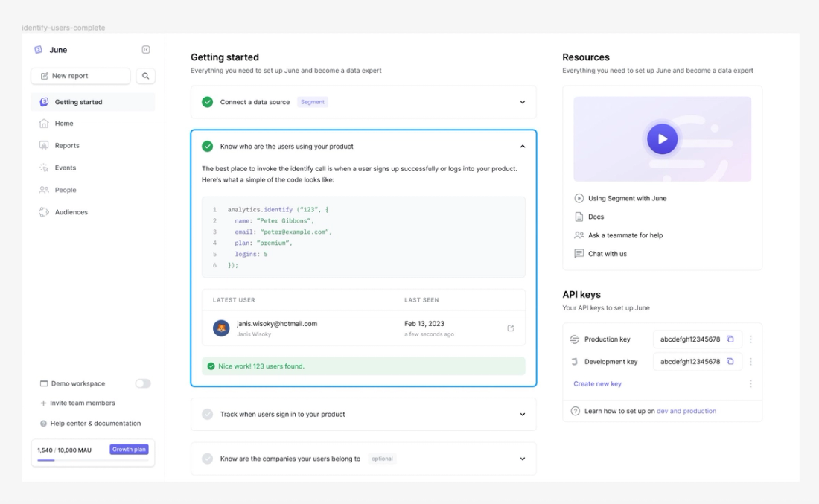Click the optional tag
819x504 pixels.
[x=382, y=459]
